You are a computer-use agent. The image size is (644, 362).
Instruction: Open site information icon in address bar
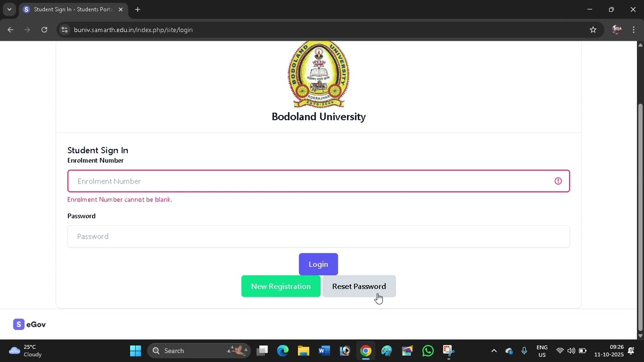[64, 30]
